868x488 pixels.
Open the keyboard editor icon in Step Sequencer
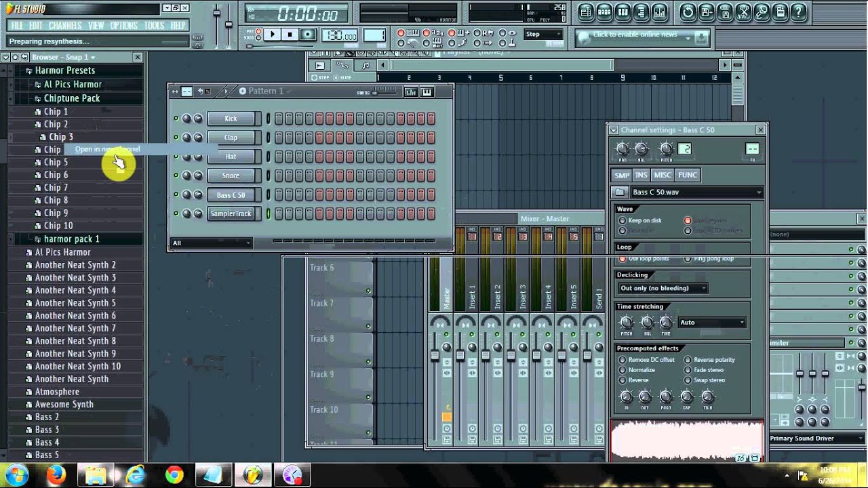point(427,92)
